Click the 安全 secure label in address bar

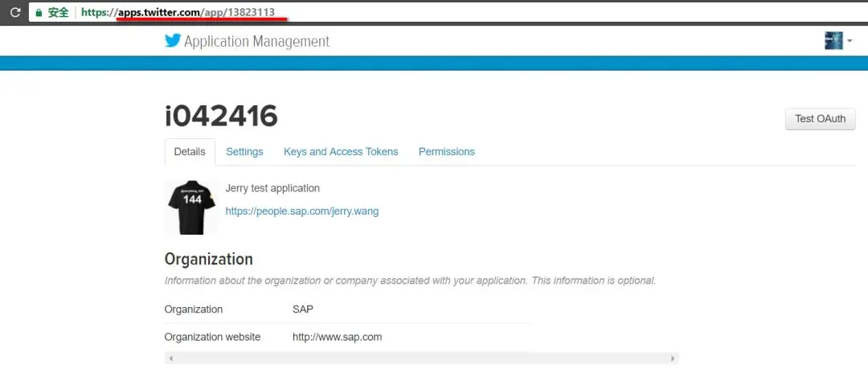58,12
